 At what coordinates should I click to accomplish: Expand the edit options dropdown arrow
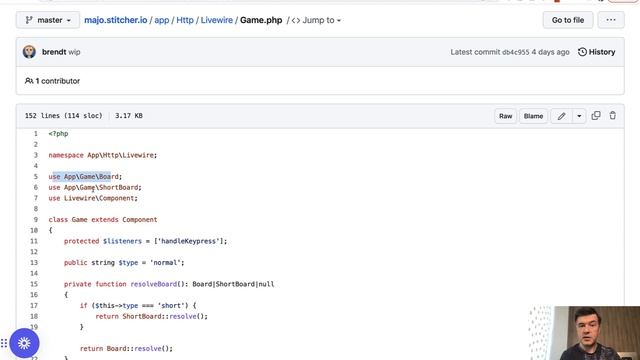click(x=579, y=116)
